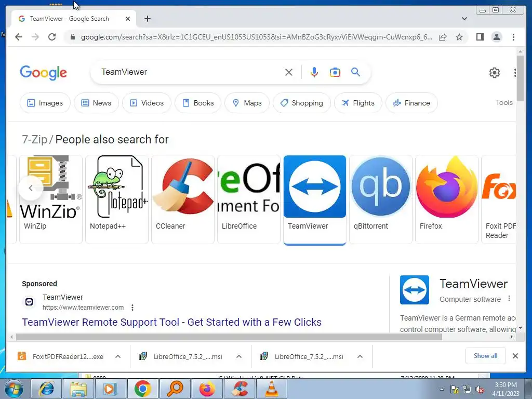The height and width of the screenshot is (399, 532).
Task: Switch to Videos results
Action: point(147,103)
